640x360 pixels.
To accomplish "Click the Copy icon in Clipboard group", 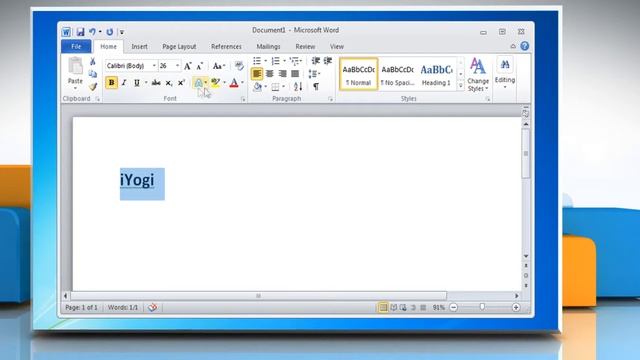I will (93, 74).
